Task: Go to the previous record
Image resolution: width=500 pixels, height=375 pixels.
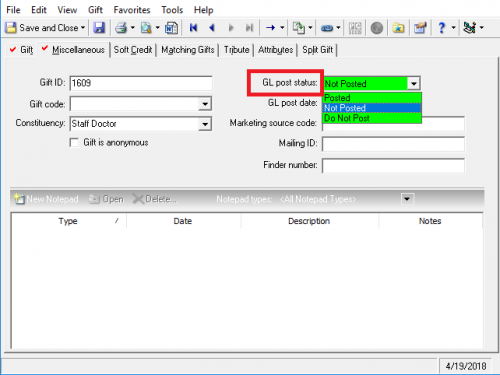Action: (212, 28)
